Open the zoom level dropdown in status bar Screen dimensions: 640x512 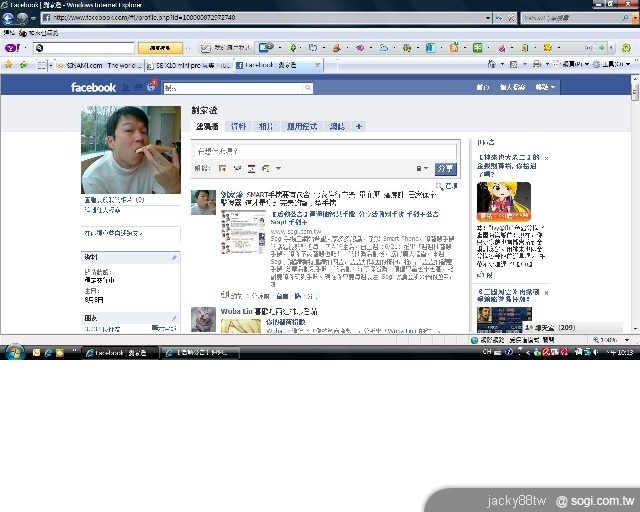(627, 340)
